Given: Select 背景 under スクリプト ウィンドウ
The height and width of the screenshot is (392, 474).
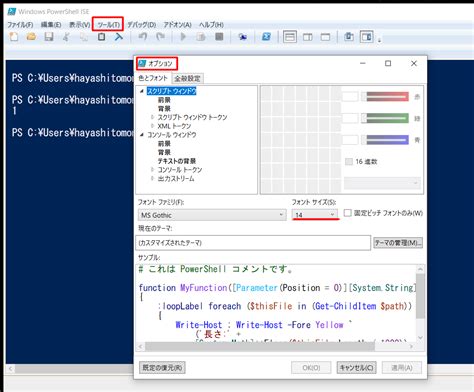Looking at the screenshot, I should pos(164,109).
